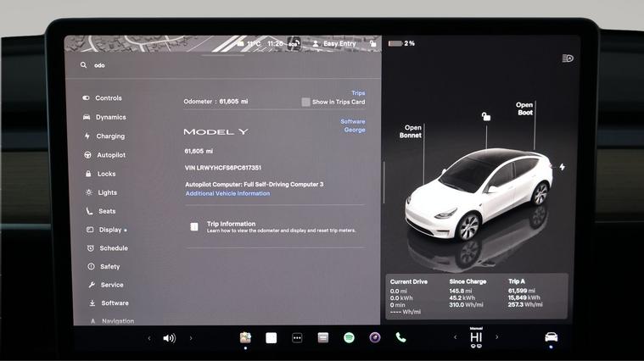This screenshot has width=644, height=361.
Task: Open the Autopilot settings menu
Action: coord(110,155)
